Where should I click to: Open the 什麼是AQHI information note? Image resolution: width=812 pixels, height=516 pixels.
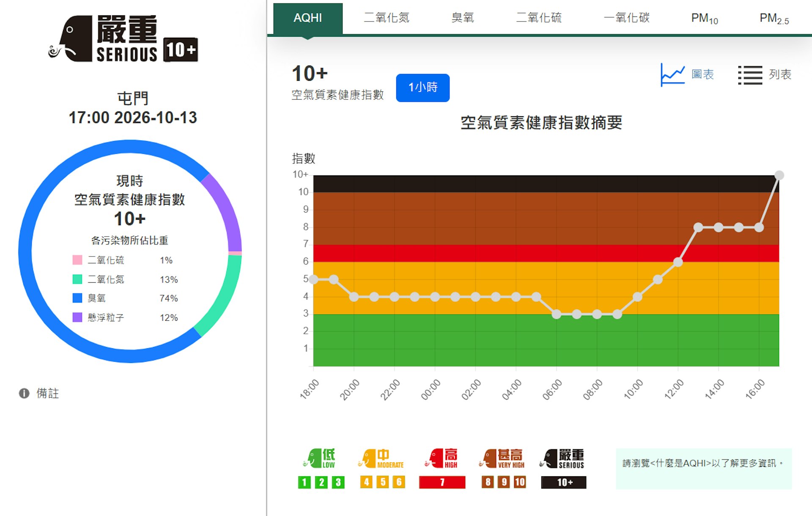click(x=703, y=468)
